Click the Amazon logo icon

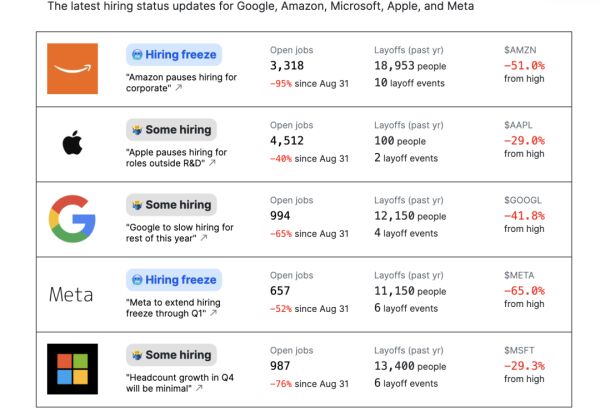click(x=72, y=69)
